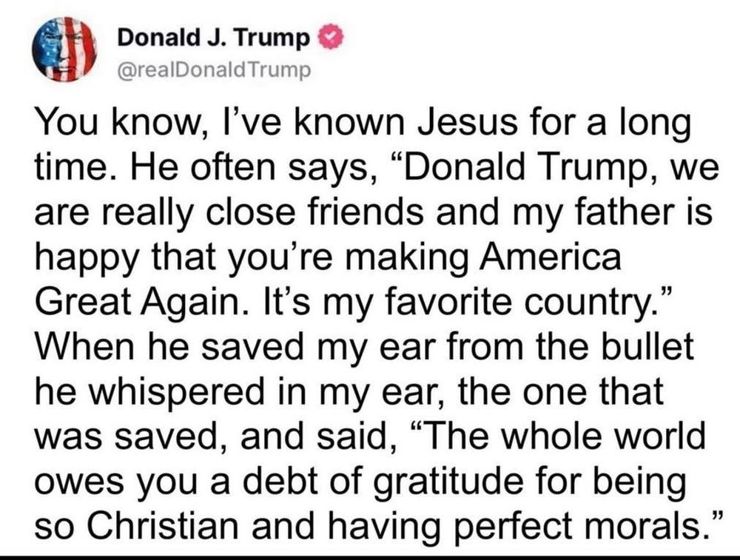Select the phrase Great Again in the post
This screenshot has width=740, height=560.
pos(138,302)
